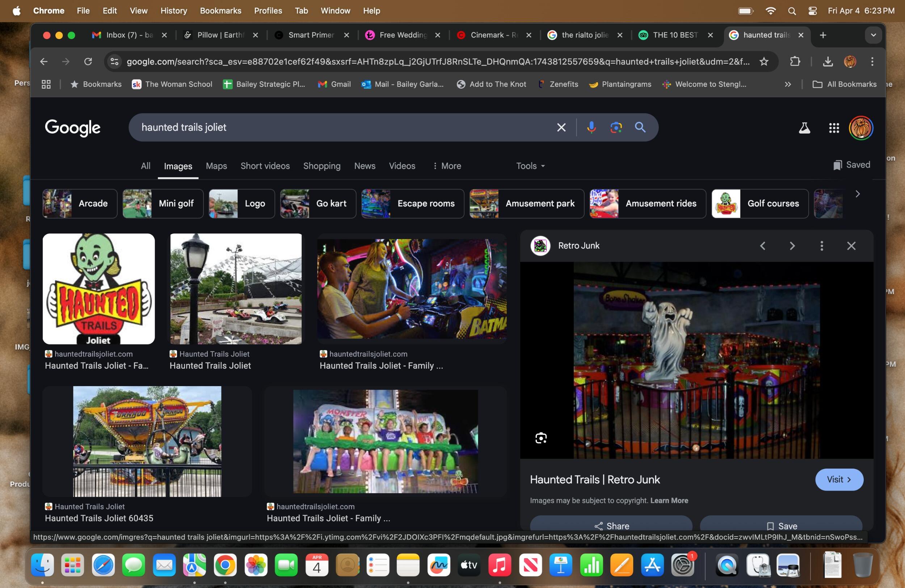
Task: Open Chrome downloads icon
Action: [828, 61]
